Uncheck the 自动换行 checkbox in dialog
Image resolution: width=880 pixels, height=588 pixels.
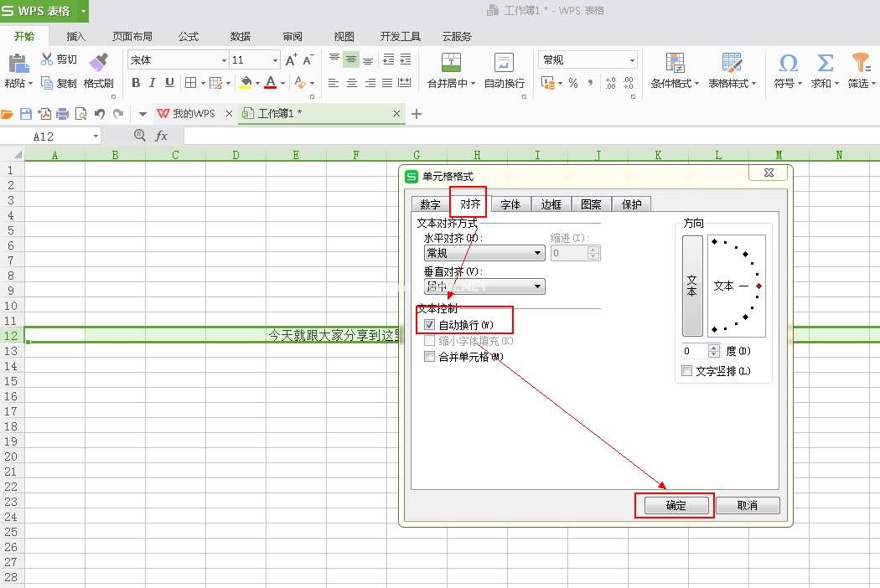click(430, 325)
